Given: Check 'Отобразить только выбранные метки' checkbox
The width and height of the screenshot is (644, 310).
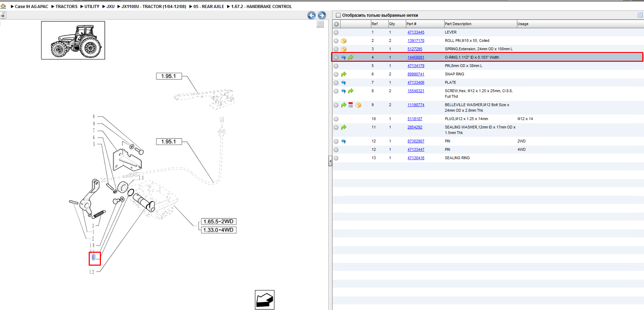Looking at the screenshot, I should pyautogui.click(x=338, y=15).
